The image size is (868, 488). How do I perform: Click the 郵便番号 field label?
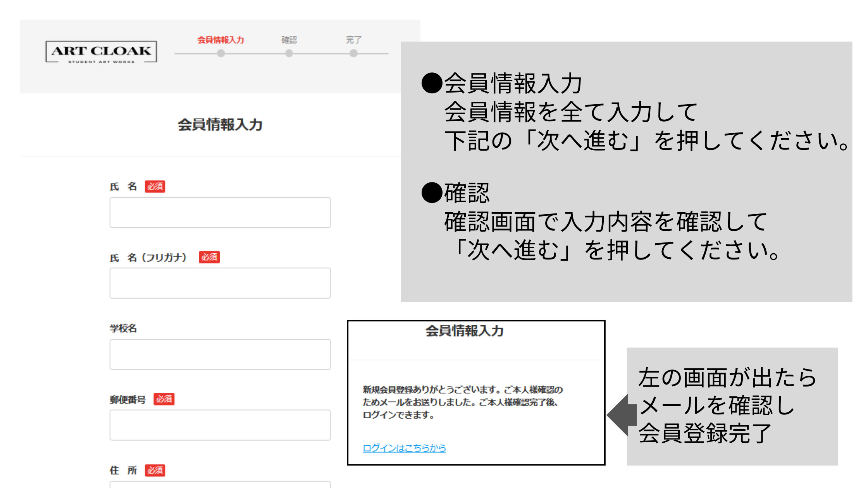pos(127,399)
